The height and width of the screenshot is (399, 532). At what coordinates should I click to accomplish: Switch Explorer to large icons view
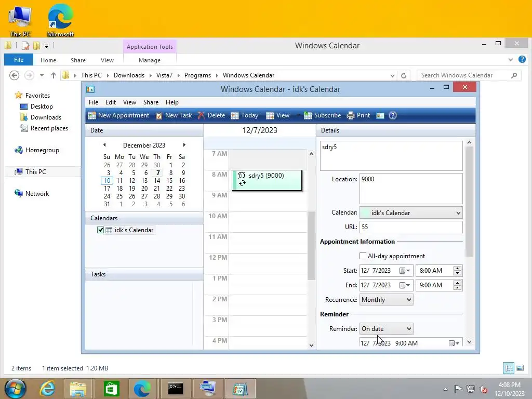tap(520, 368)
